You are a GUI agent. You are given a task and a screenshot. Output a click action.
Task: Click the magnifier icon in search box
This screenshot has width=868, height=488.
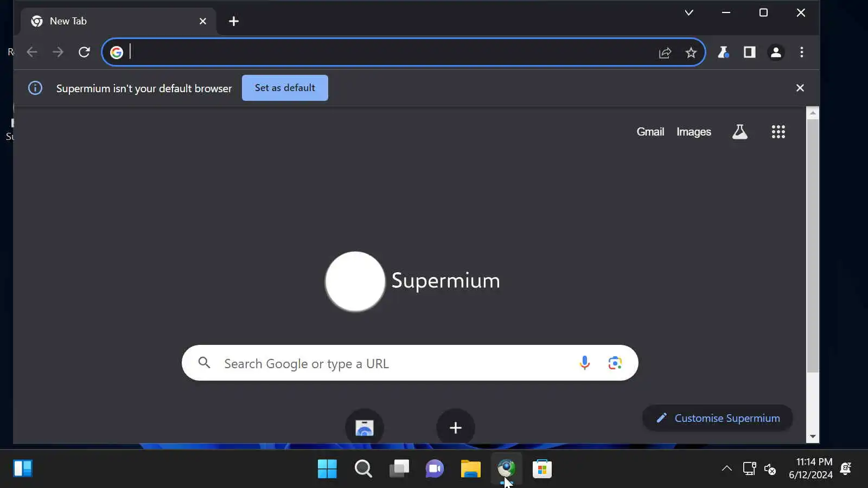point(205,363)
